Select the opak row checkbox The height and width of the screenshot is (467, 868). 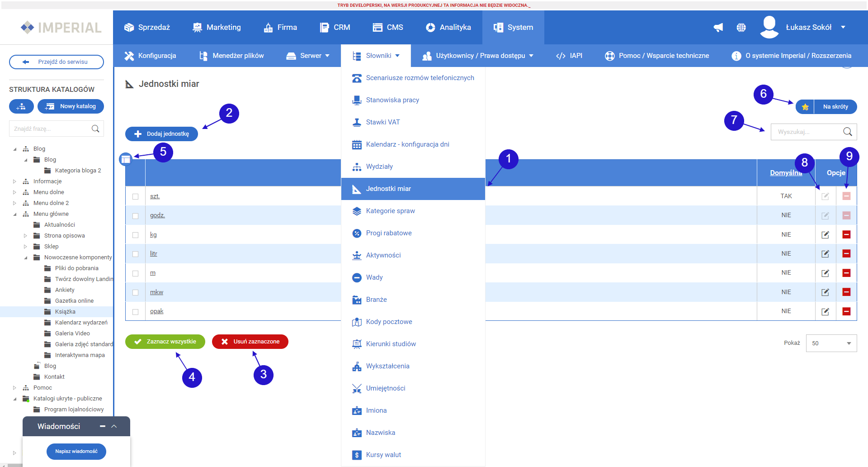pyautogui.click(x=135, y=312)
